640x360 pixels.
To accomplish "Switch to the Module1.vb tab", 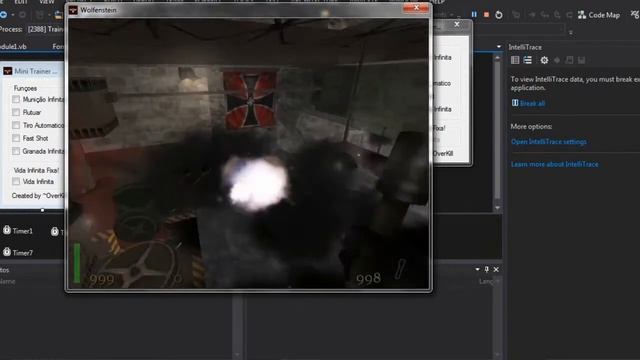I will pyautogui.click(x=14, y=47).
